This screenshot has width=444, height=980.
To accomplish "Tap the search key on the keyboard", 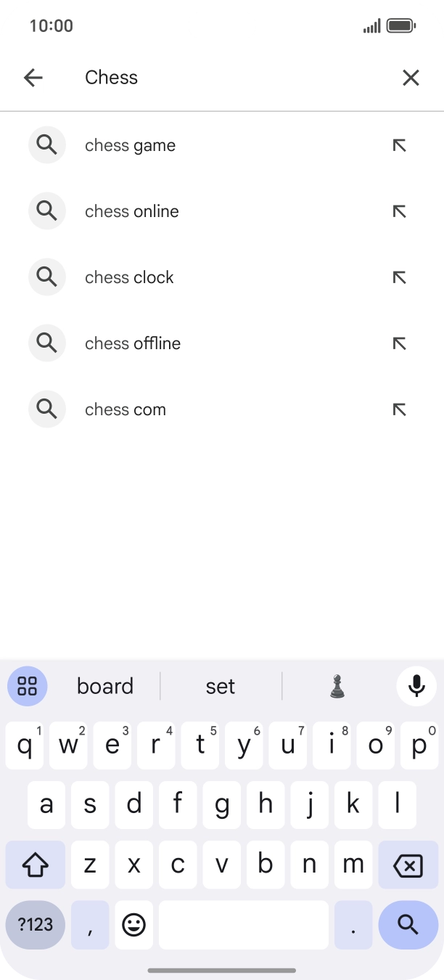I will pyautogui.click(x=408, y=925).
